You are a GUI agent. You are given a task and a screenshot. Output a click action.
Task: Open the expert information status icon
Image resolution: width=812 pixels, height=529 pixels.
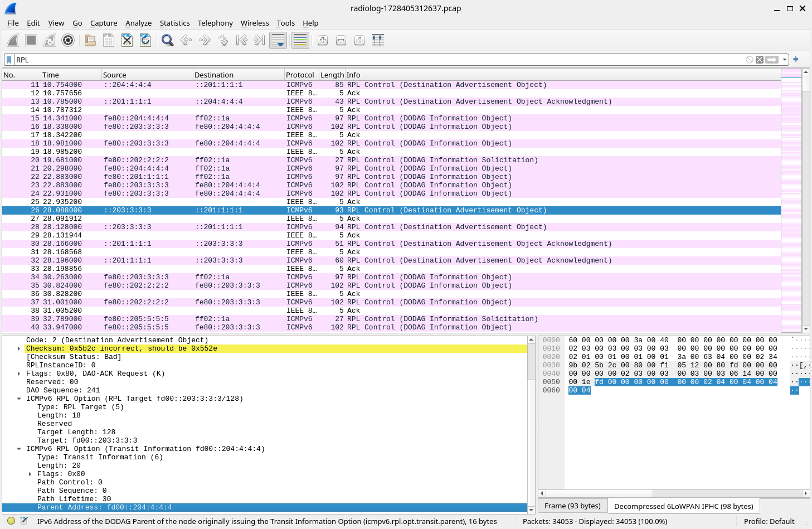pos(11,521)
